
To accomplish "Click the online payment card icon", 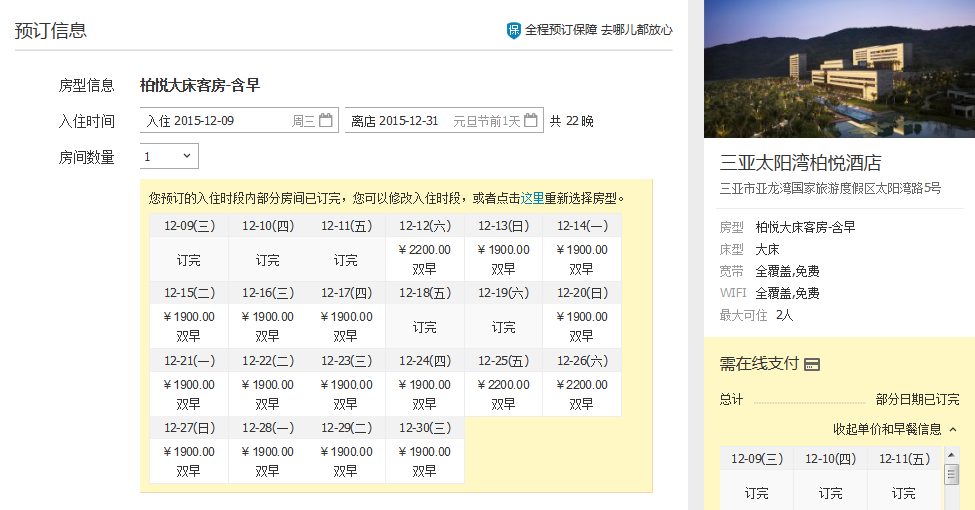I will tap(812, 364).
